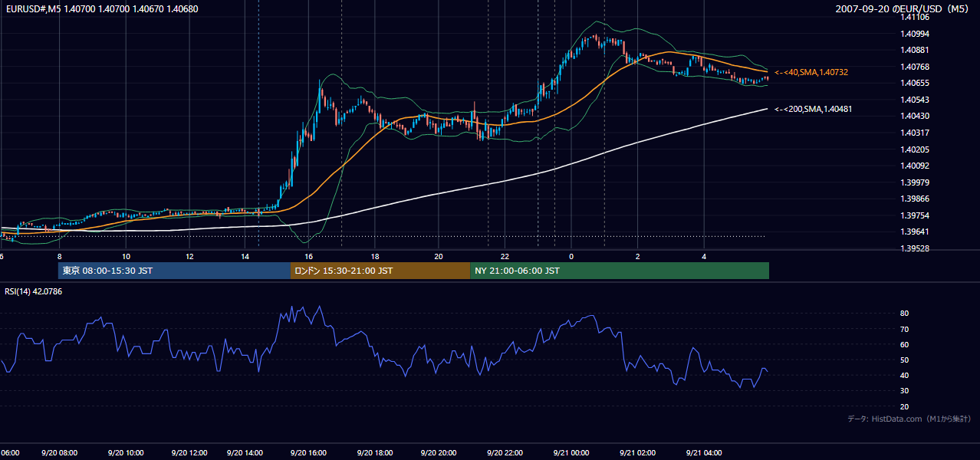This screenshot has width=980, height=460.
Task: Click hour label 18 under the price chart
Action: (x=375, y=256)
